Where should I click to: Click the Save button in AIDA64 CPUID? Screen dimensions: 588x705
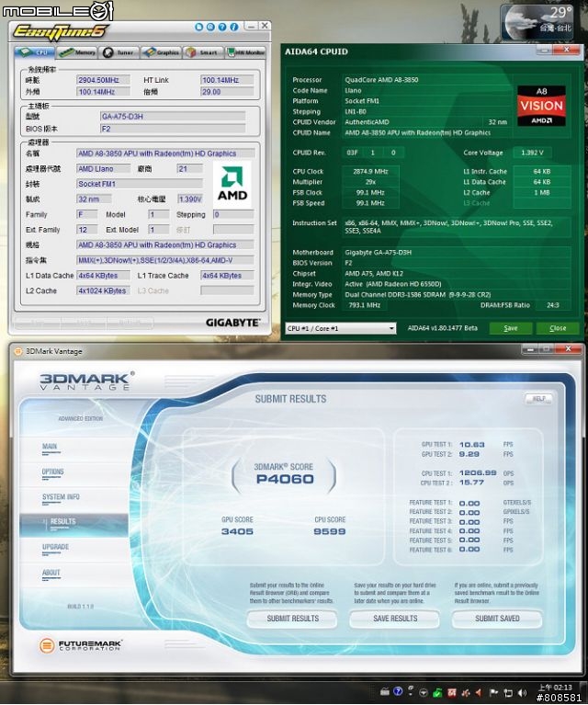[511, 328]
